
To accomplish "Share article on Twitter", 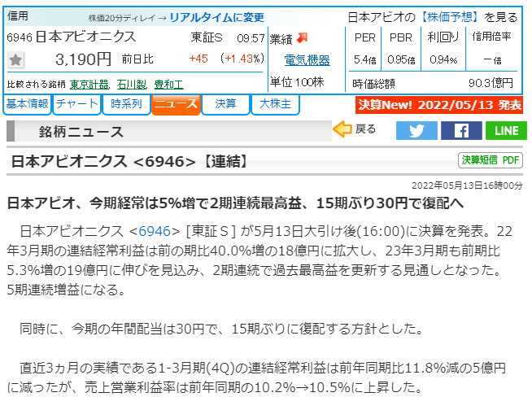I will point(416,131).
